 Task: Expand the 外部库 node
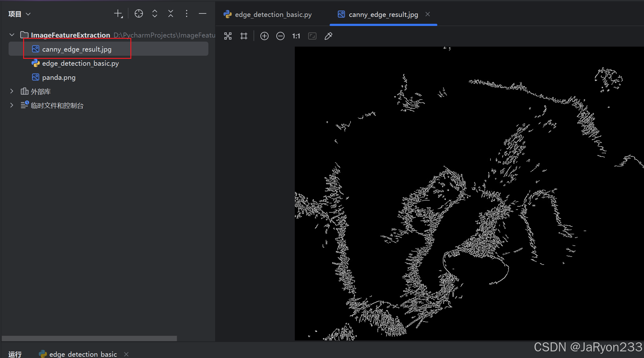point(12,91)
